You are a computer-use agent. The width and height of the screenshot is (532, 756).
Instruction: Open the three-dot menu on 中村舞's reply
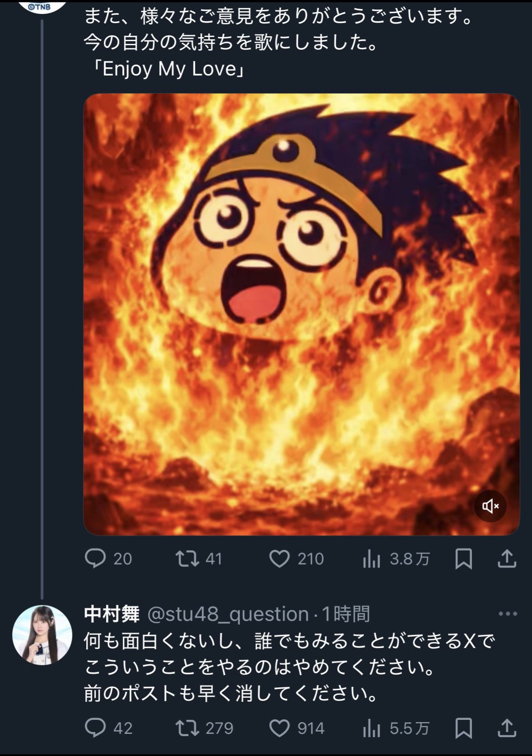508,614
